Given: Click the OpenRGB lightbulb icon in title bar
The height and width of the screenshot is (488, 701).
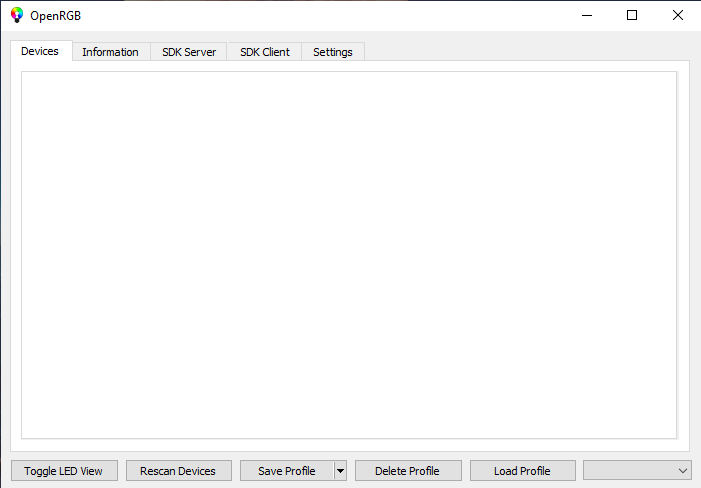Looking at the screenshot, I should pyautogui.click(x=17, y=15).
